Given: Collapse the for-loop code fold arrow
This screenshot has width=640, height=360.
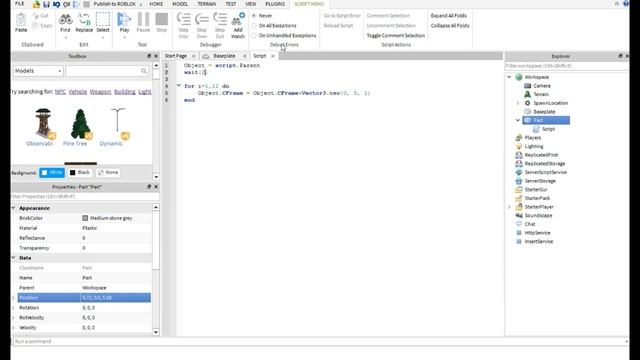Looking at the screenshot, I should coord(178,85).
